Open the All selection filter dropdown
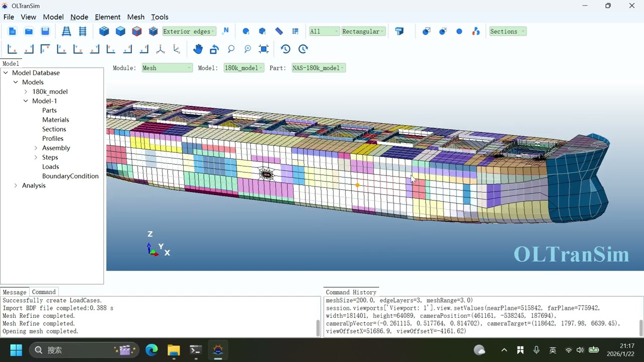The height and width of the screenshot is (362, 644). pyautogui.click(x=325, y=31)
